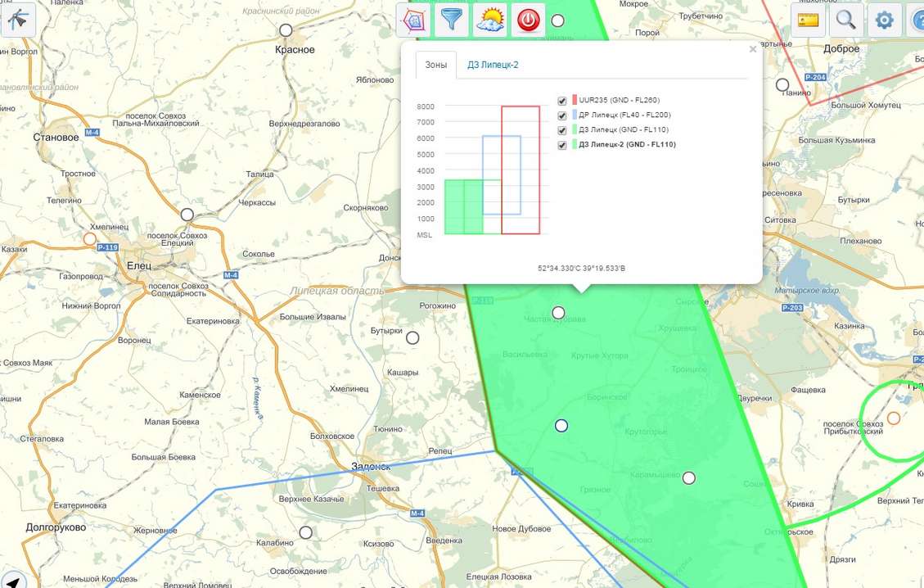Show the weather overlay
The height and width of the screenshot is (588, 924).
tap(489, 20)
